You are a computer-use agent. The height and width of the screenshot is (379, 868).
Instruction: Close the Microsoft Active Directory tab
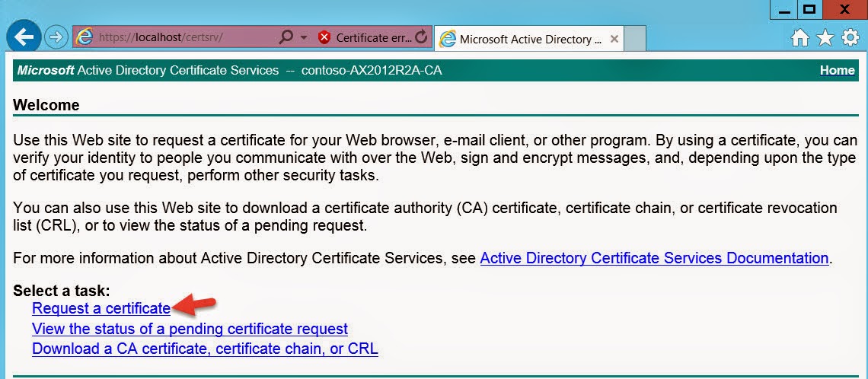click(614, 39)
